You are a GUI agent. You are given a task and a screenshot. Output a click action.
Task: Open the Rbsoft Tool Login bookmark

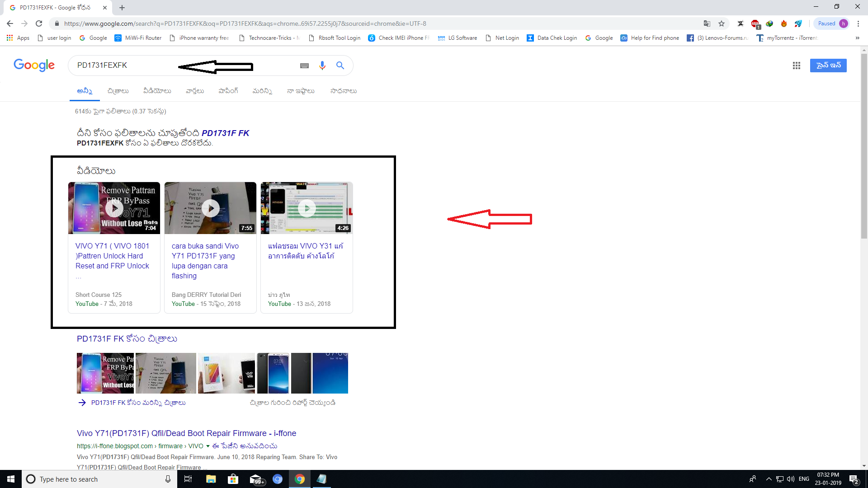click(335, 38)
